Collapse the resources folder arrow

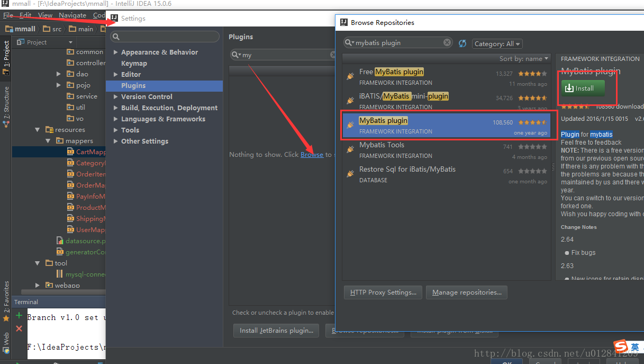tap(38, 130)
